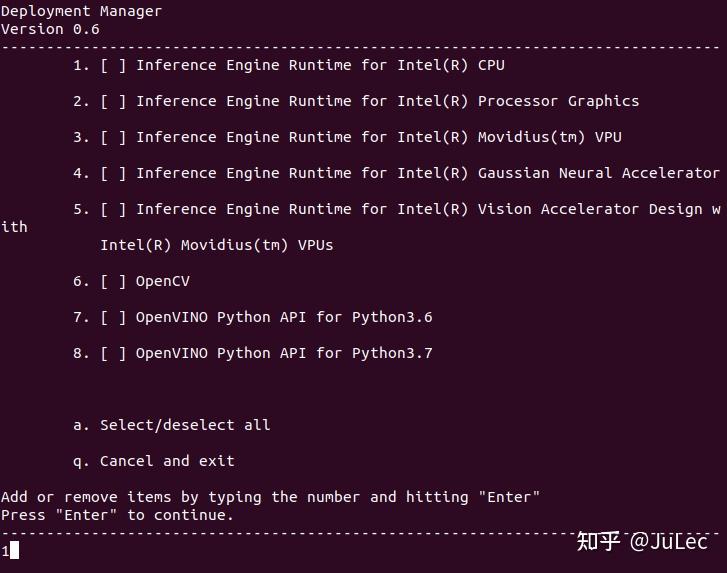727x573 pixels.
Task: Toggle checkbox for Python3.7 API
Action: click(113, 354)
